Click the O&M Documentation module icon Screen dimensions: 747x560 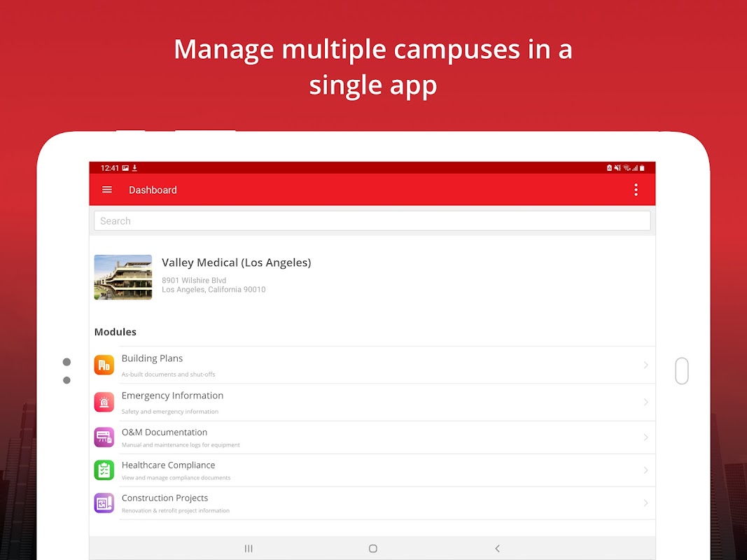point(104,437)
